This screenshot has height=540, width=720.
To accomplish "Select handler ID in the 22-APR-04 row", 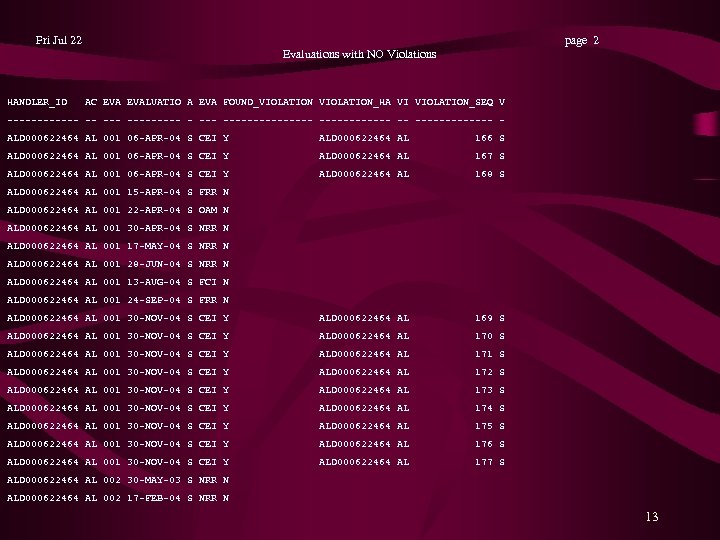I will click(x=43, y=210).
